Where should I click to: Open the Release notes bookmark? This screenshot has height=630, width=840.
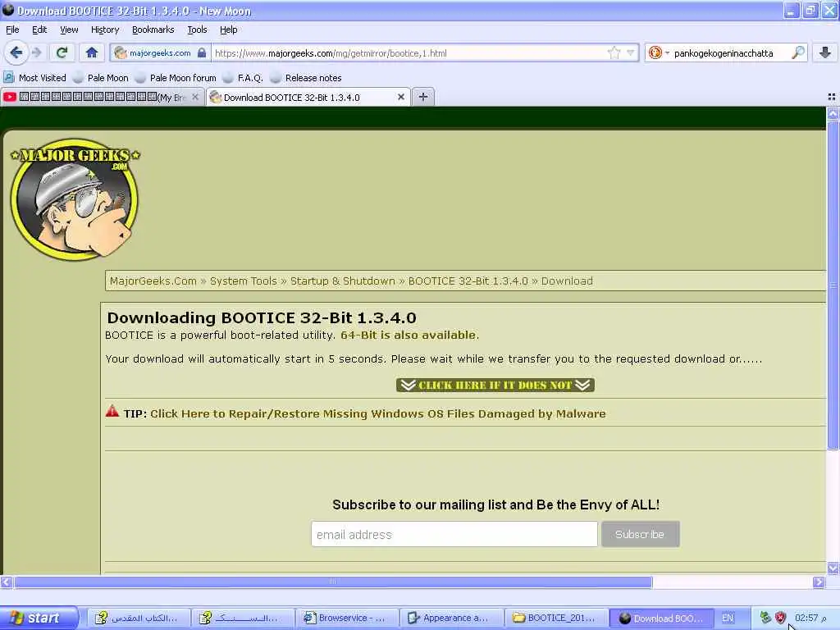point(307,78)
